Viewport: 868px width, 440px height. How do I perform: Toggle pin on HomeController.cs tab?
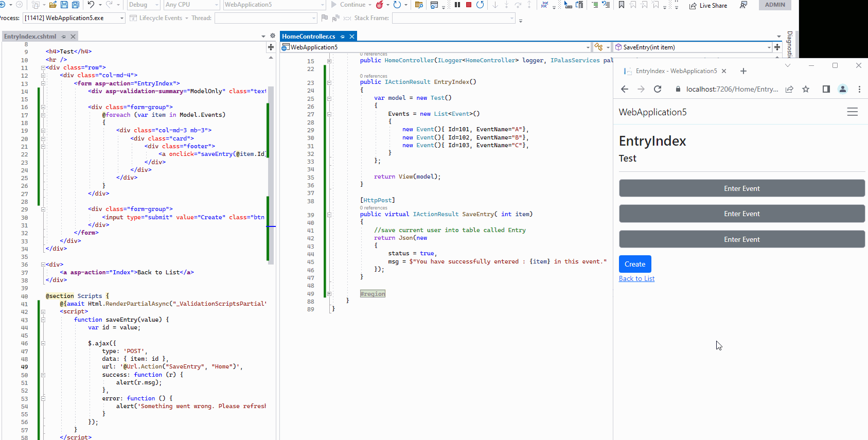coord(342,37)
